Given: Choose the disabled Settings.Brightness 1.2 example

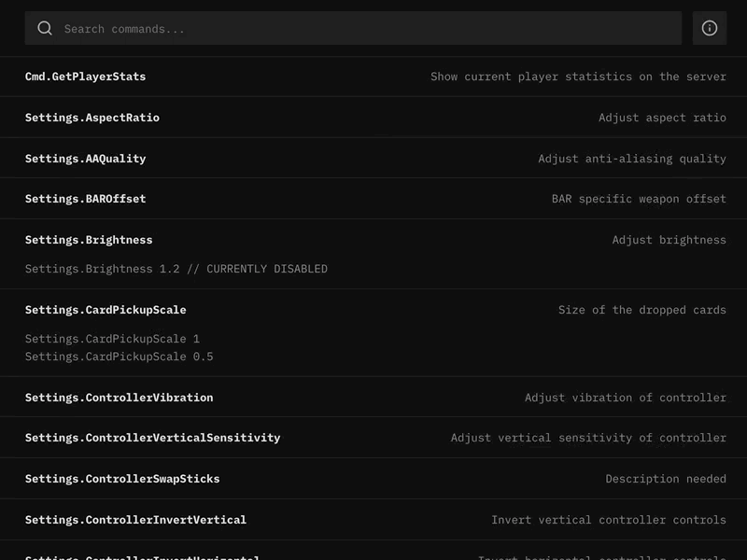Looking at the screenshot, I should coord(176,269).
